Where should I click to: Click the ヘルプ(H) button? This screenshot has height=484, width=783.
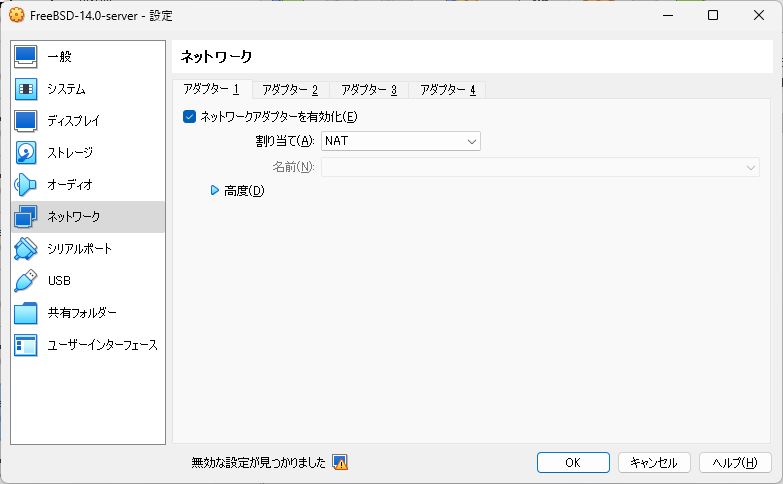[735, 463]
